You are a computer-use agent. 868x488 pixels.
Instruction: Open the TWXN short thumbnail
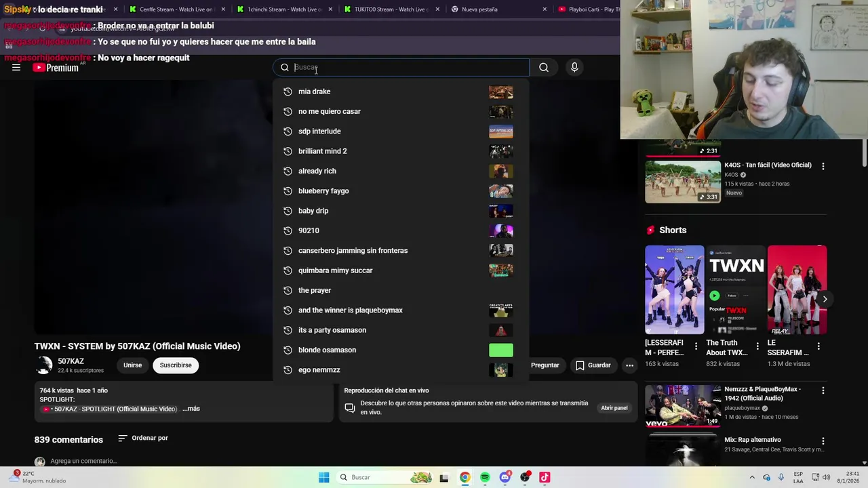pos(736,290)
